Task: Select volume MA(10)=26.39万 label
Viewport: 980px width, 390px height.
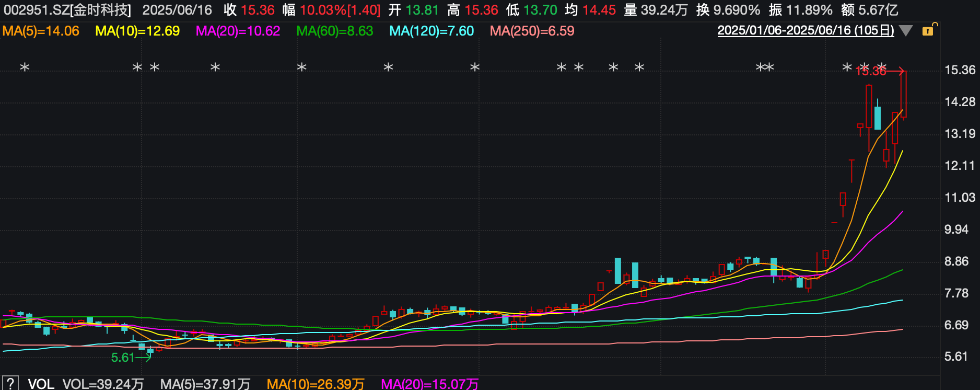Action: coord(316,384)
